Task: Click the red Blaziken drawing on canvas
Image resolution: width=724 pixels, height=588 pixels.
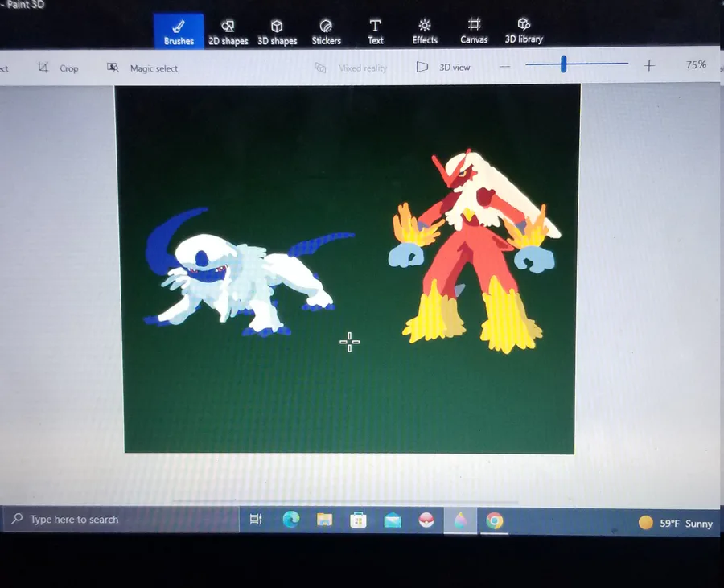Action: point(475,251)
